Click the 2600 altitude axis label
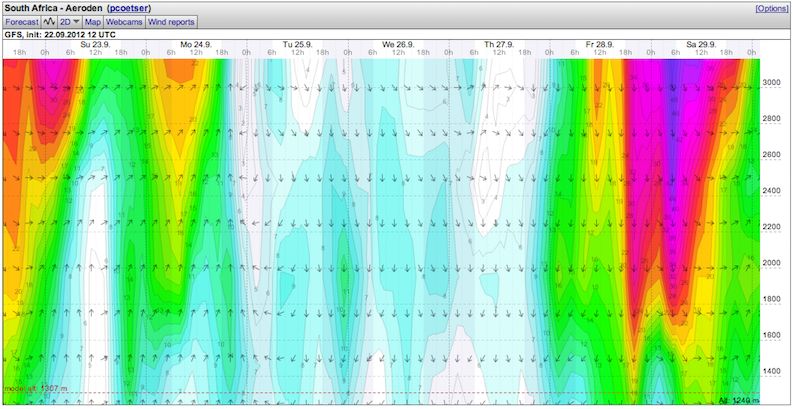 (771, 154)
